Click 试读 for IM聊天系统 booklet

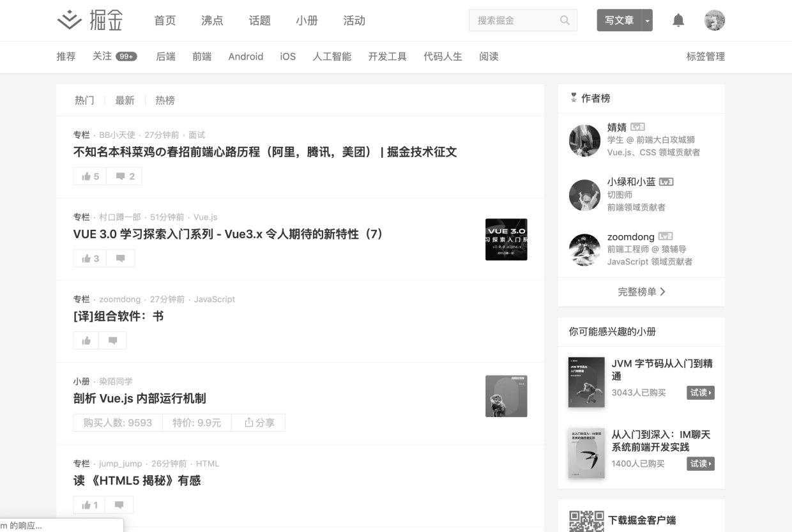point(701,464)
